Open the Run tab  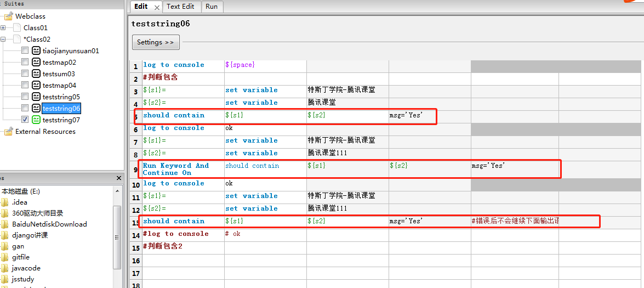(212, 7)
